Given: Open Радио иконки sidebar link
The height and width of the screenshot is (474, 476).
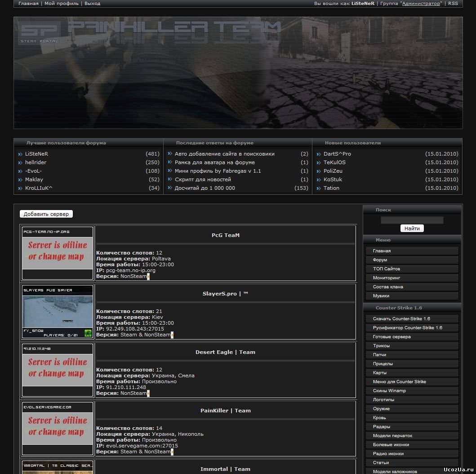Looking at the screenshot, I should coord(412,454).
